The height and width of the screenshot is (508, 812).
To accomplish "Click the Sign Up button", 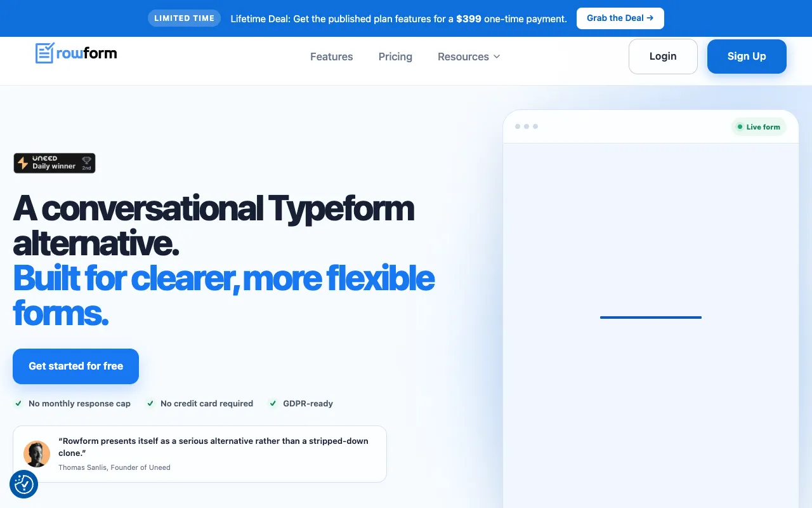I will click(x=747, y=57).
